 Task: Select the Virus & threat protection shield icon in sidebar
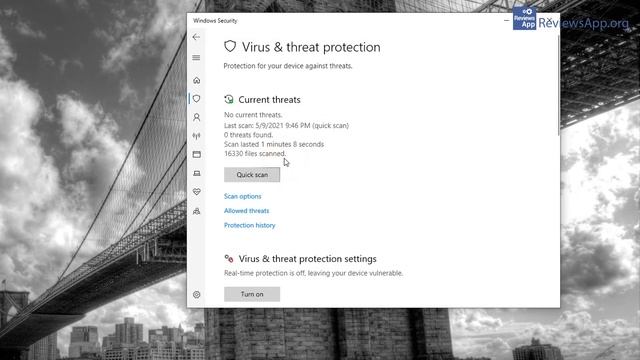(x=196, y=99)
